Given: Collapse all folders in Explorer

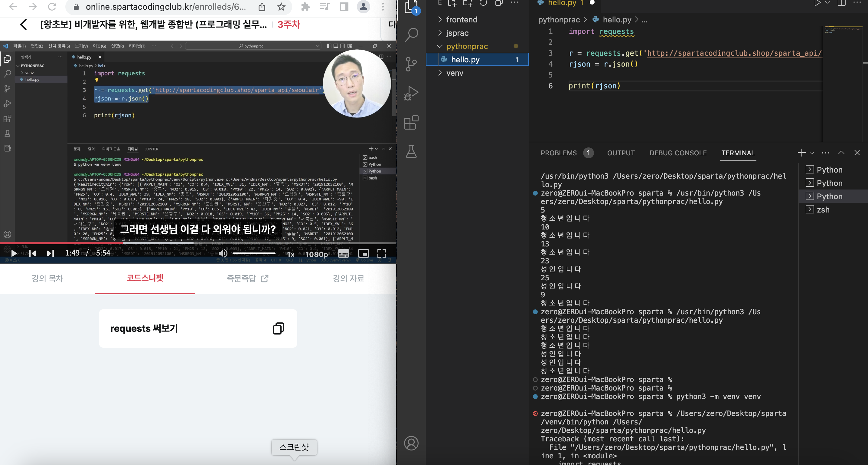Looking at the screenshot, I should (x=499, y=3).
